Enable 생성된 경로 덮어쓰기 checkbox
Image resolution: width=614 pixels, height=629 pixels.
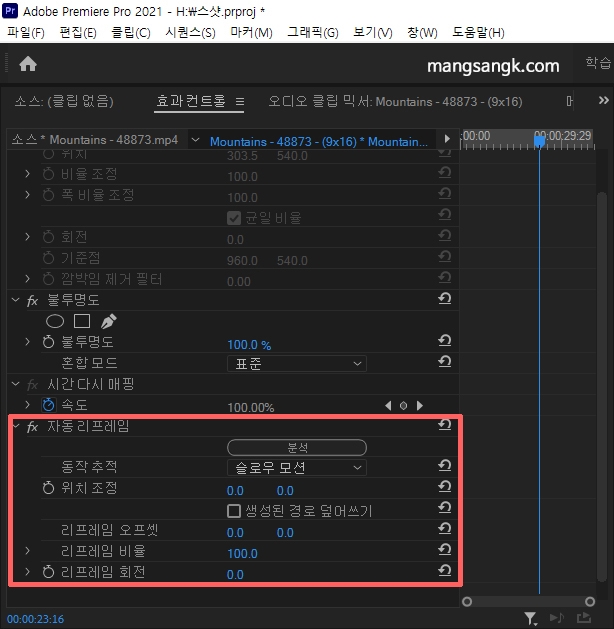pyautogui.click(x=234, y=511)
